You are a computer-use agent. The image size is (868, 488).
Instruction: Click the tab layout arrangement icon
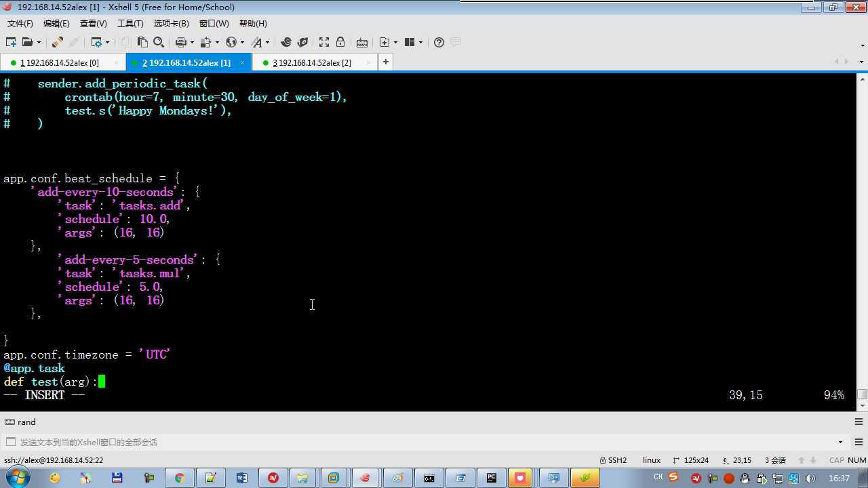410,42
